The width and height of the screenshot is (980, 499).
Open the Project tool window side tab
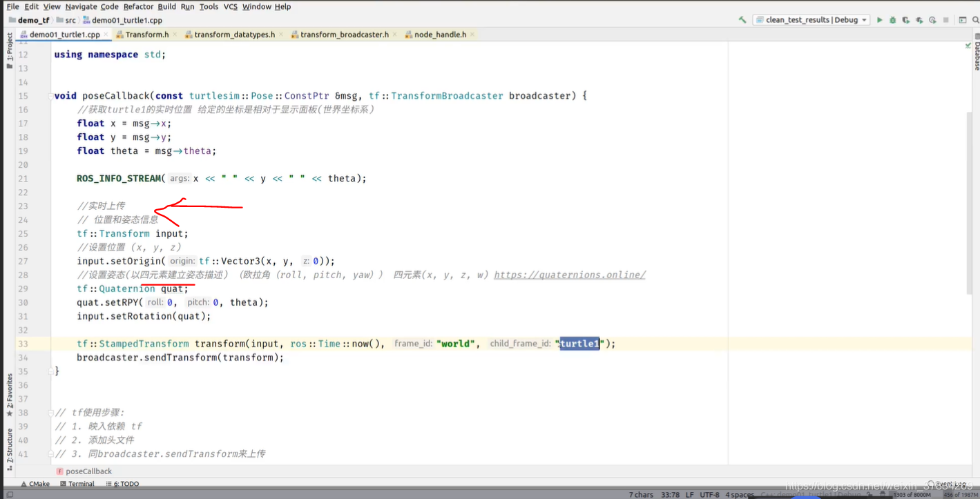point(9,51)
